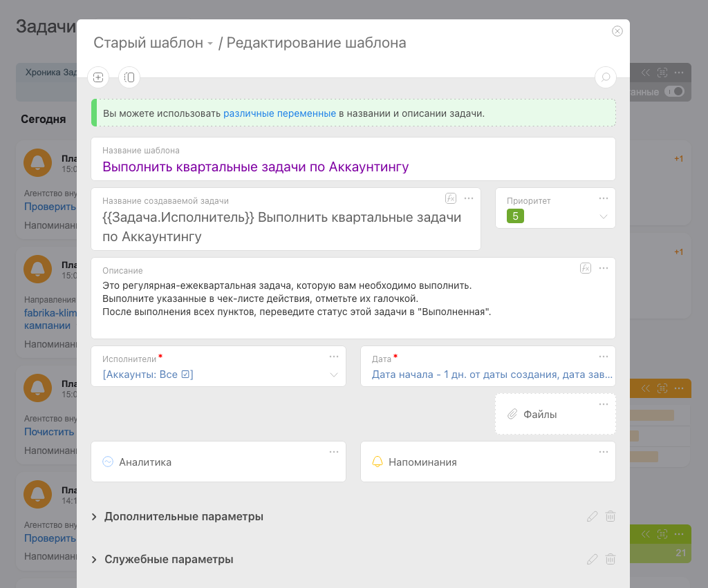Open three-dots menu in gray background panel header
The width and height of the screenshot is (708, 588).
[x=679, y=72]
